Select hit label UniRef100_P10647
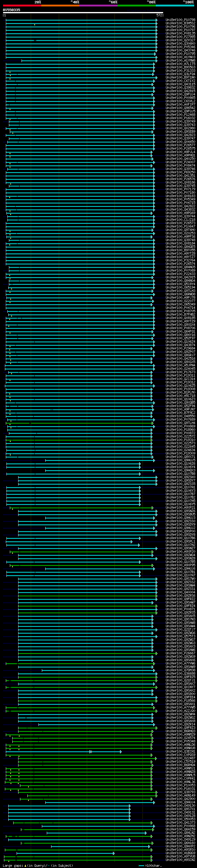The height and width of the screenshot is (868, 197). (x=180, y=226)
